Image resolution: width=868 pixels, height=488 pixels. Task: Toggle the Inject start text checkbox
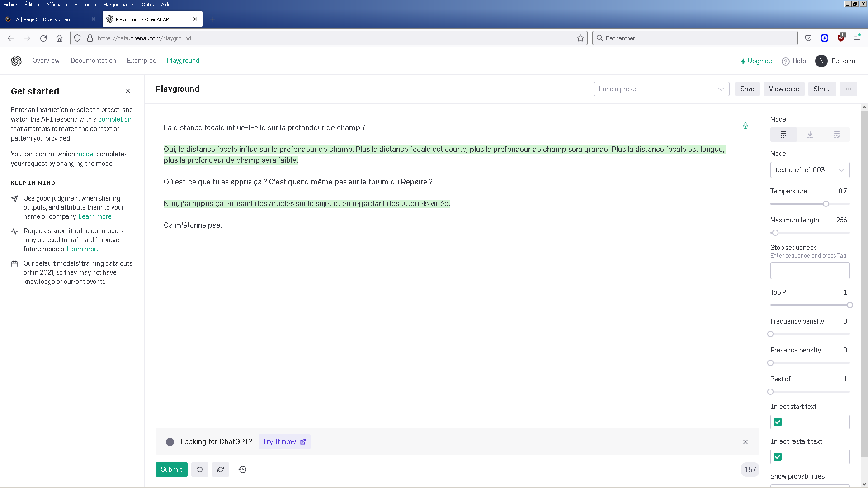tap(778, 422)
